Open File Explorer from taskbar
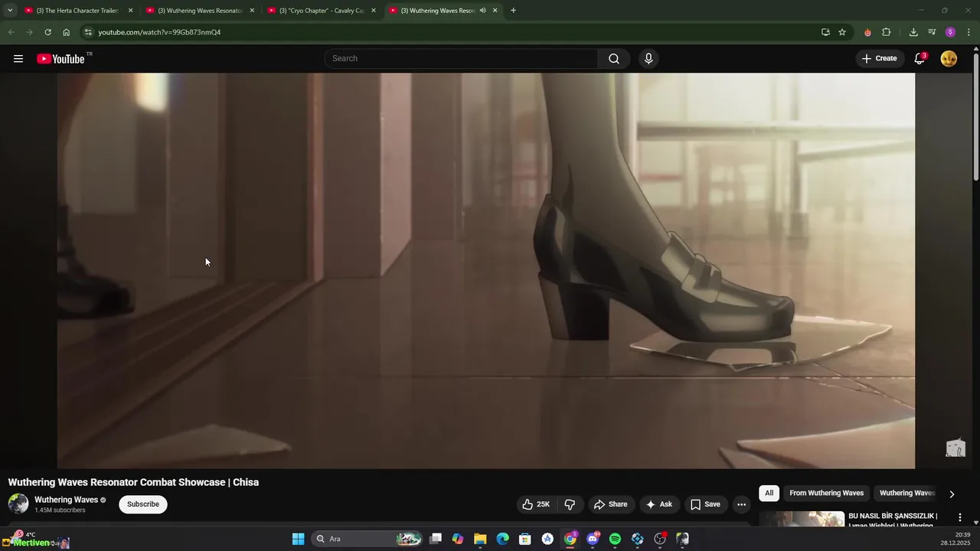This screenshot has width=980, height=551. click(480, 539)
